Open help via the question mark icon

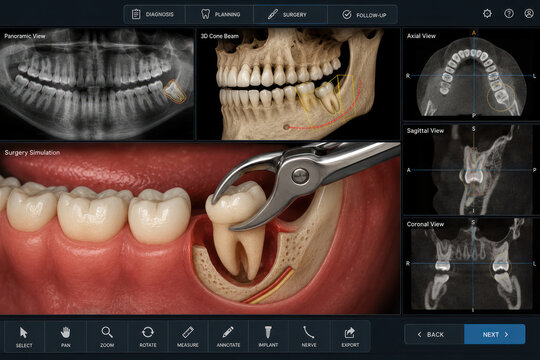tap(509, 14)
